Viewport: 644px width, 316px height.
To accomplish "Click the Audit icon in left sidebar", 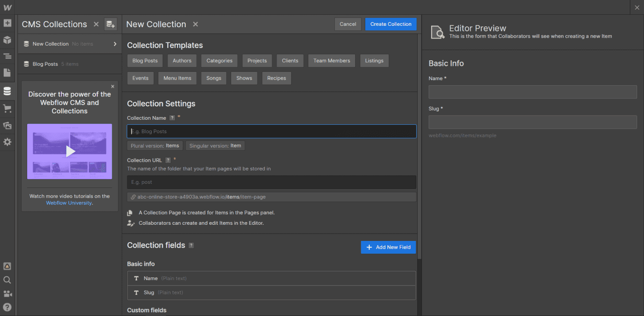I will tap(7, 266).
